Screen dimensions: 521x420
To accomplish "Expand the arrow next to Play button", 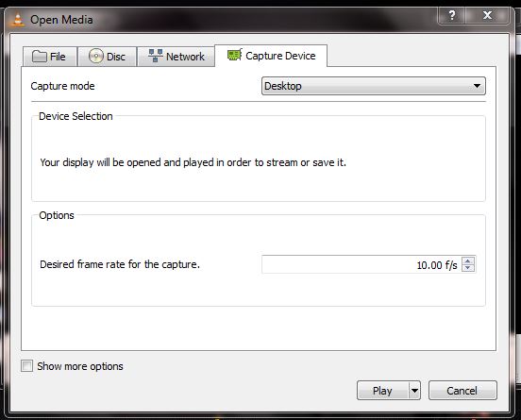I will coord(414,391).
